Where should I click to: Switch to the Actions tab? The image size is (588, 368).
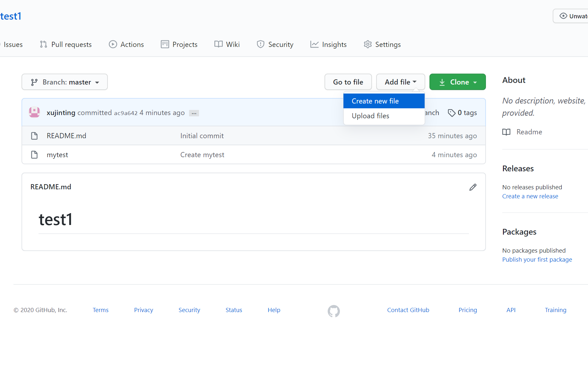[126, 44]
